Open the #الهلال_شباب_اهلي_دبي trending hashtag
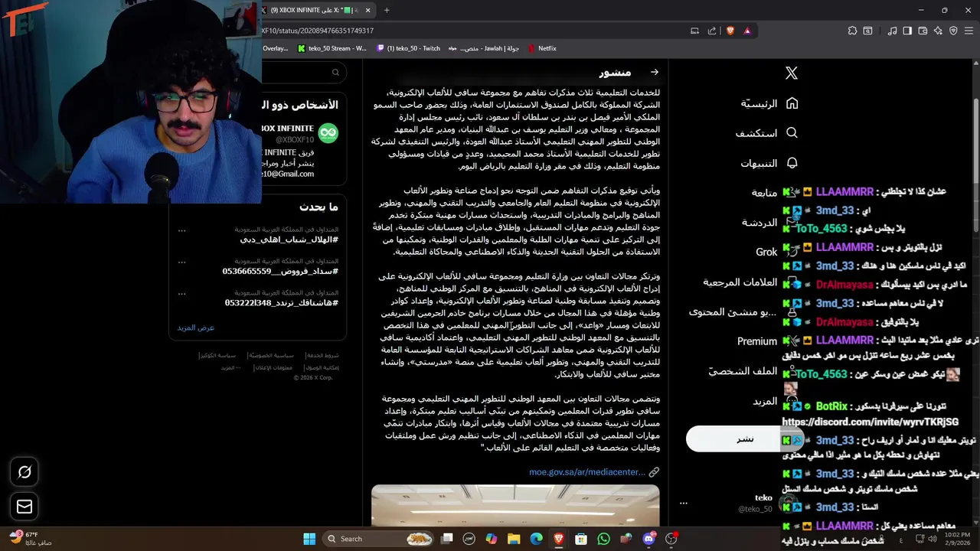 [x=289, y=240]
